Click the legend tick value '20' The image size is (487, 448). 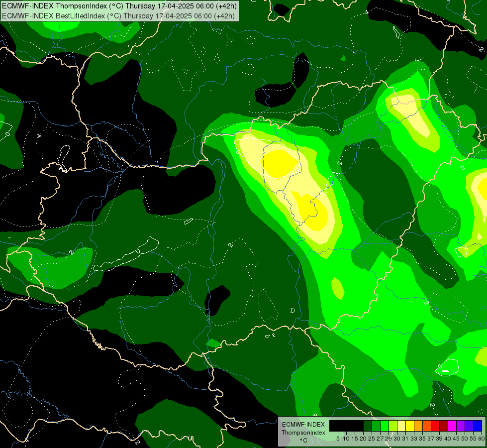click(x=364, y=439)
